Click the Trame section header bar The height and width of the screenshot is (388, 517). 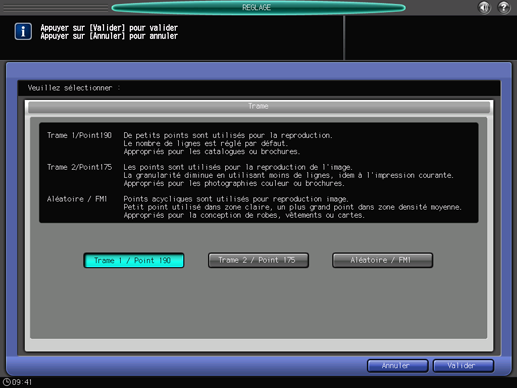coord(259,106)
